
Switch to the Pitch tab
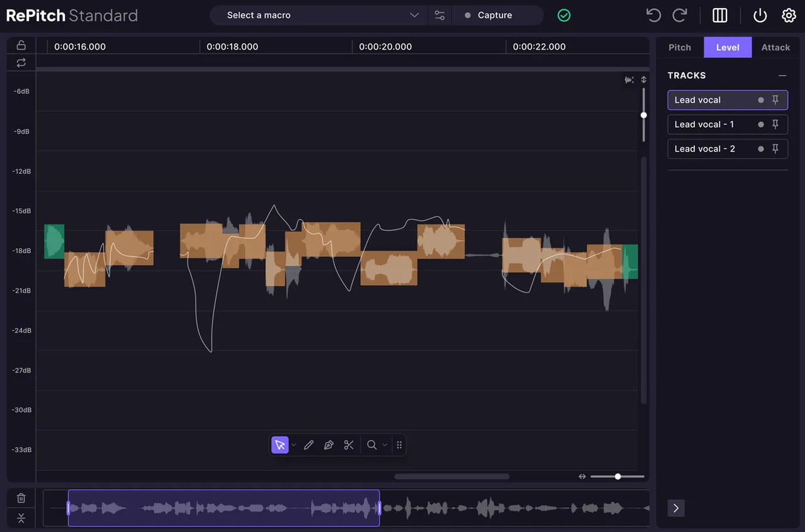click(x=680, y=47)
